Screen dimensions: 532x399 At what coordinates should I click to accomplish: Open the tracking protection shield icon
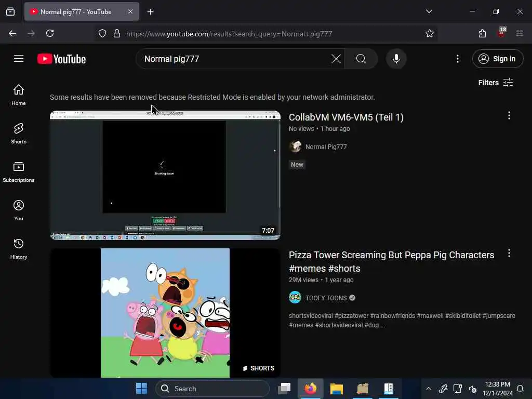coord(102,33)
